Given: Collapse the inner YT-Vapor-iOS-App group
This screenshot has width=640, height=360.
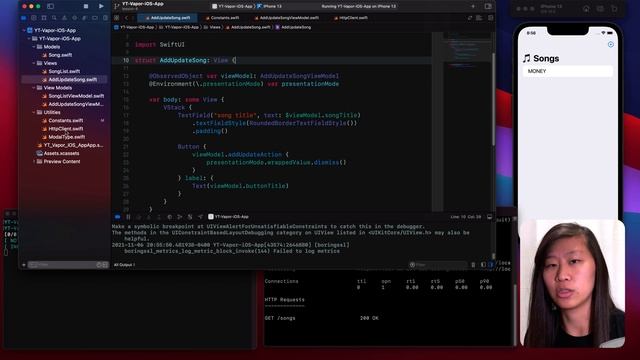Looking at the screenshot, I should pos(29,38).
